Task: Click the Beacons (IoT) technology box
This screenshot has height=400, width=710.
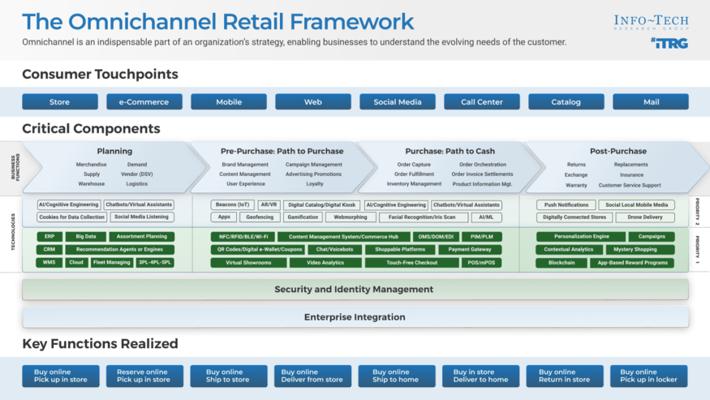Action: [231, 204]
